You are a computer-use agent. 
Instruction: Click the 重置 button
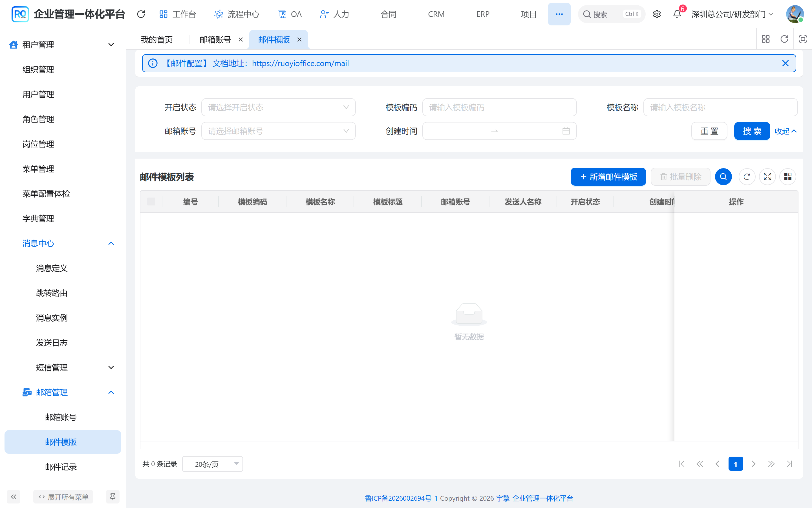709,131
